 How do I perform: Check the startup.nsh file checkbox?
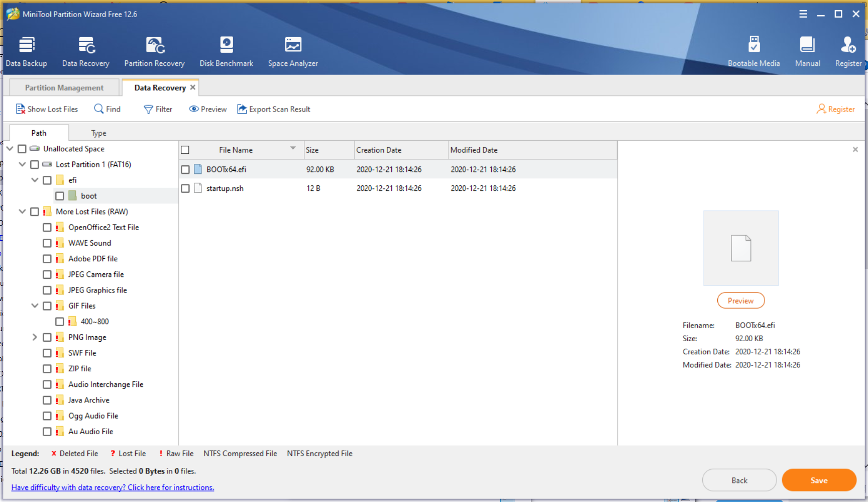pos(185,188)
